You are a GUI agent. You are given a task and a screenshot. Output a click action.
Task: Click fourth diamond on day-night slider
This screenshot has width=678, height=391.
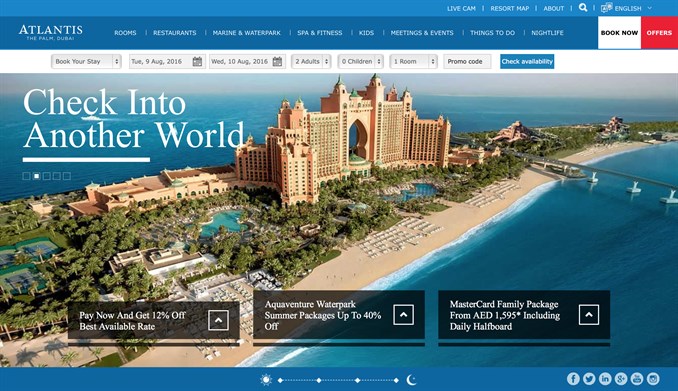click(x=396, y=380)
